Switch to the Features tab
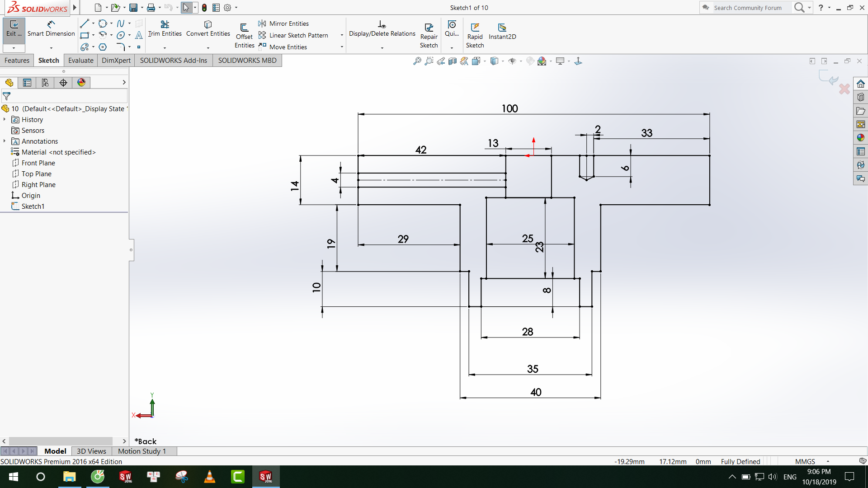868x488 pixels. coord(17,61)
